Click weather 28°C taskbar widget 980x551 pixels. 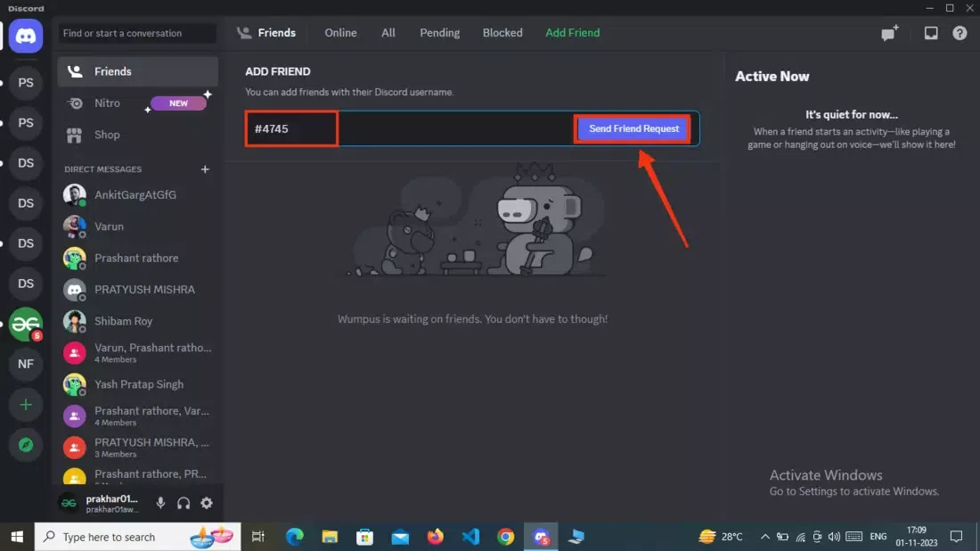[721, 537]
